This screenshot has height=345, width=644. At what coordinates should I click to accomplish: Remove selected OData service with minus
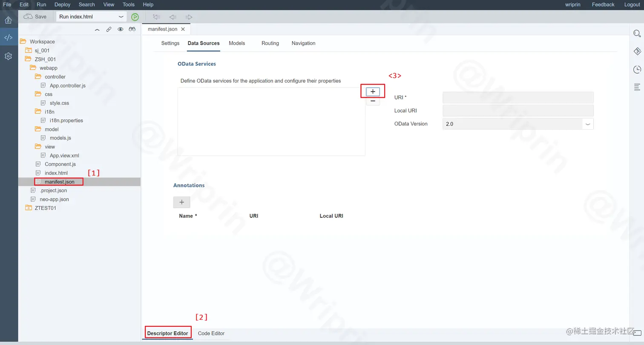(373, 101)
